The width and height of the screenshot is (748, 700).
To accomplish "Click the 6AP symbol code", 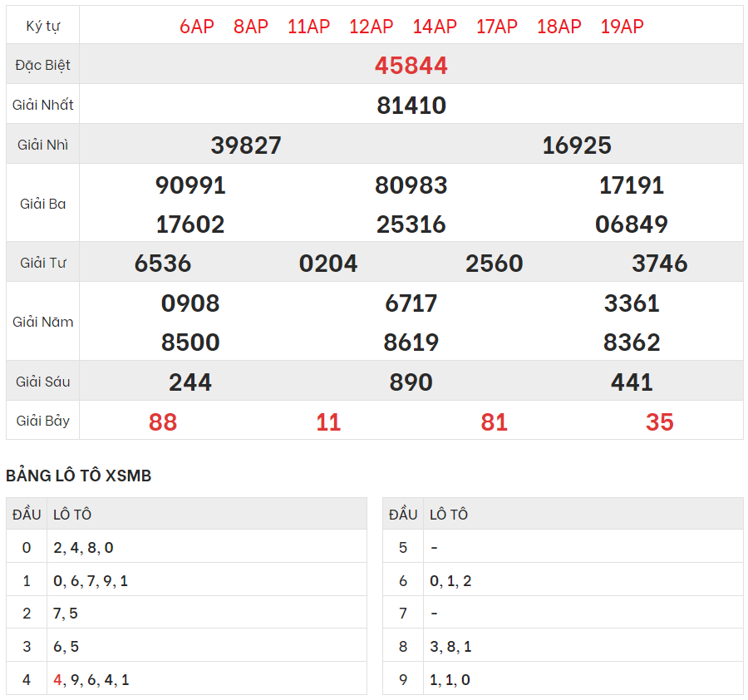I will 197,27.
